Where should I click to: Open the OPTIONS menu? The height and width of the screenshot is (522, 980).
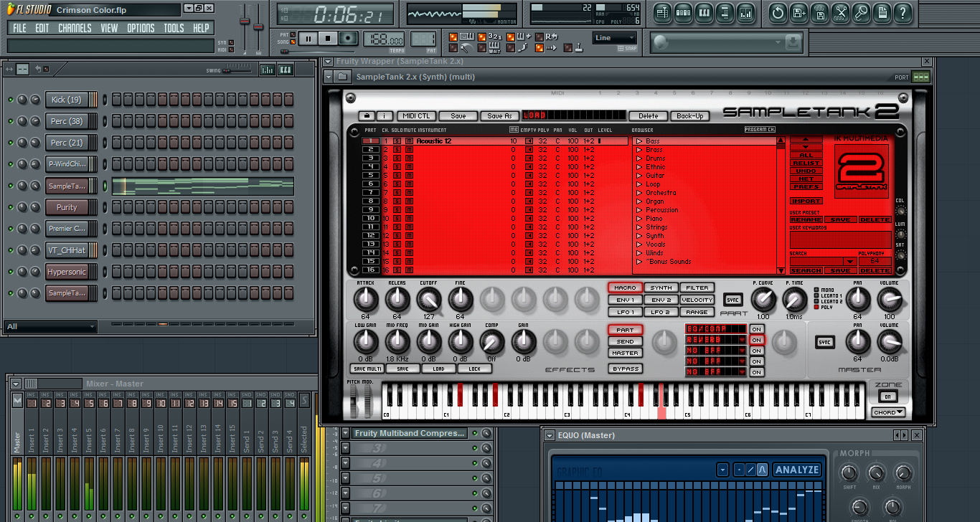pos(141,28)
